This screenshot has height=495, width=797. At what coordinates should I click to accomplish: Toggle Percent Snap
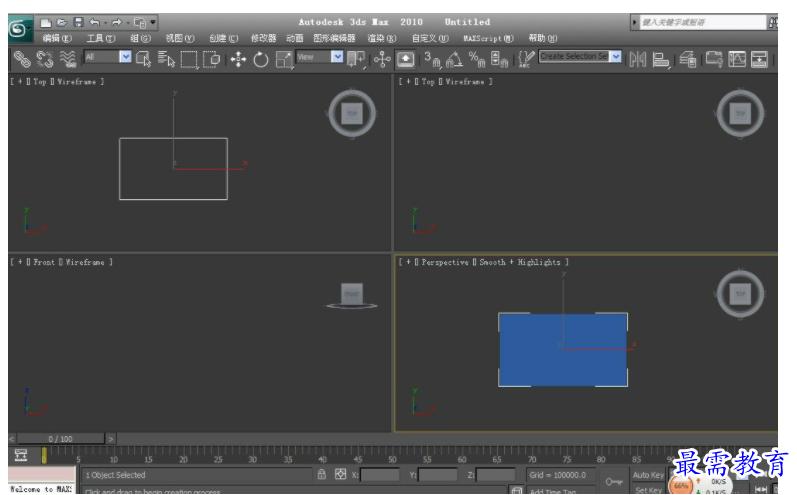[477, 59]
